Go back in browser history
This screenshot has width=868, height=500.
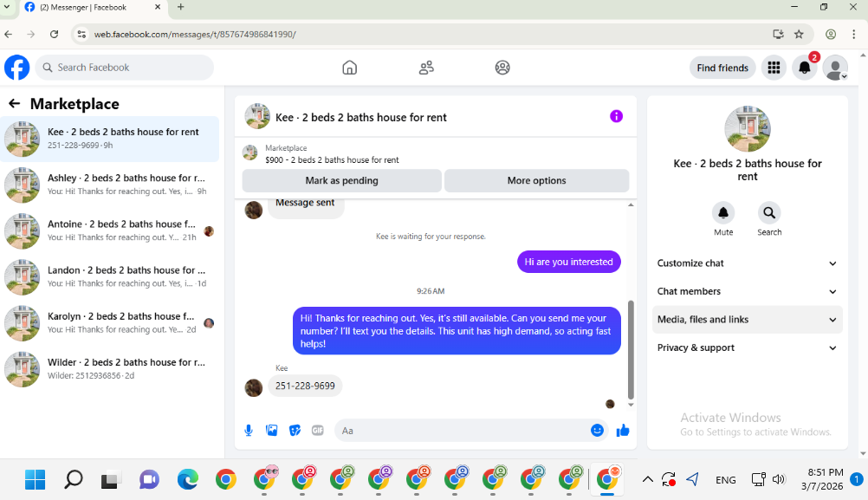point(9,35)
